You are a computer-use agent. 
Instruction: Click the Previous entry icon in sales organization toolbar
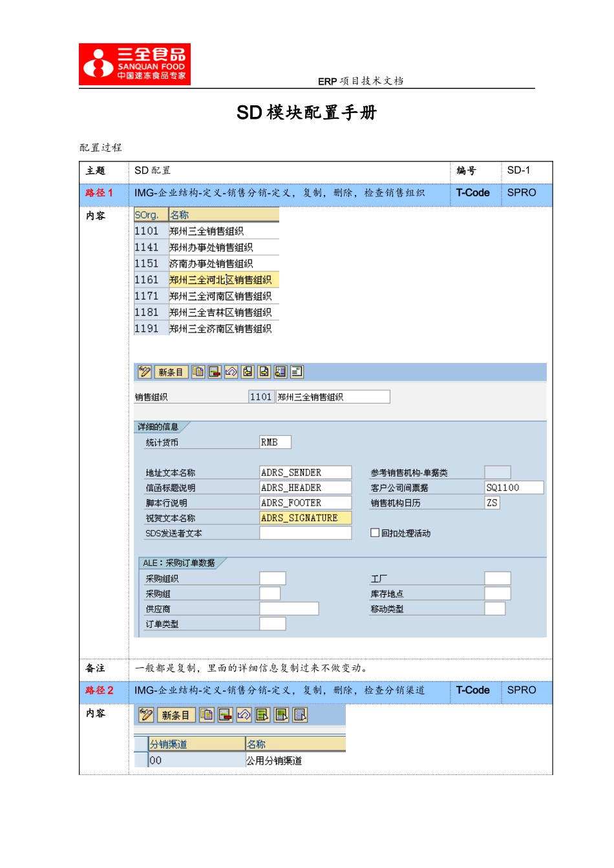tap(248, 372)
